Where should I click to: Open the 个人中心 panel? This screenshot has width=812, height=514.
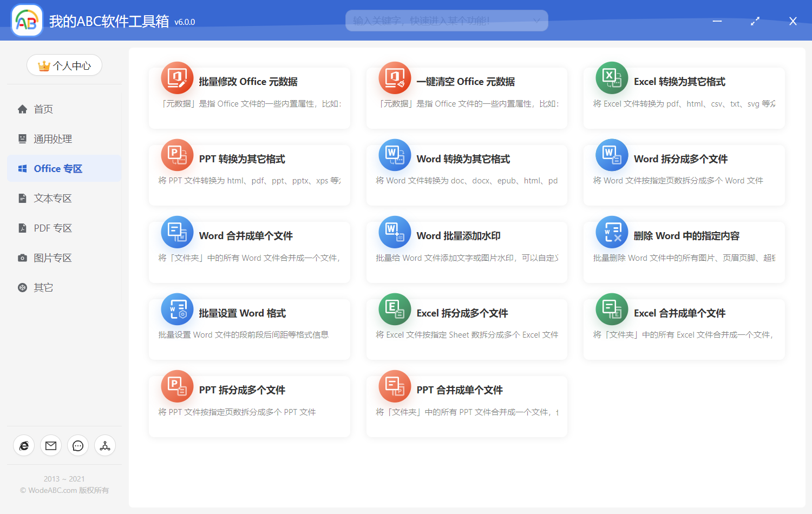click(64, 65)
